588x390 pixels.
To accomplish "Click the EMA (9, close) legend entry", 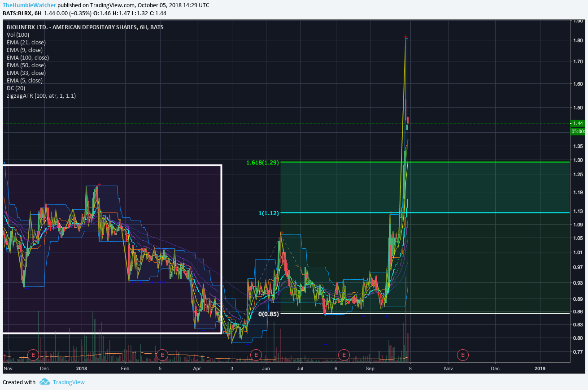I will click(x=25, y=50).
